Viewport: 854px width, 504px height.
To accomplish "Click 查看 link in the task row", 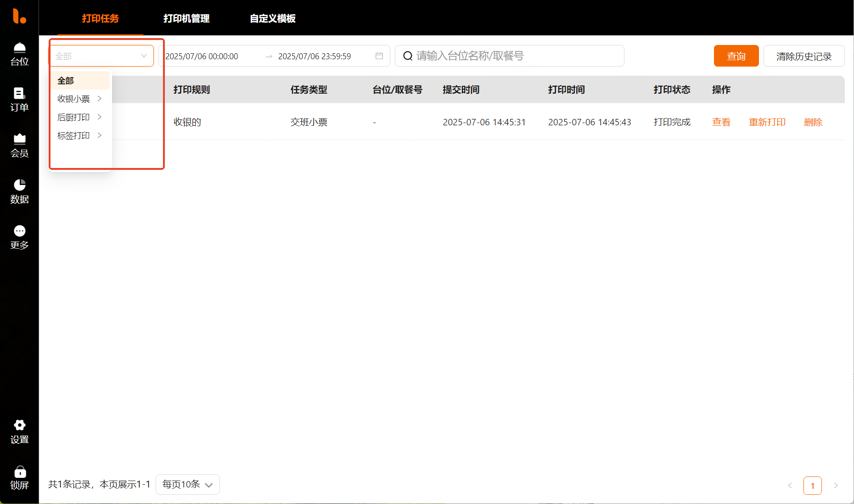I will coord(721,122).
